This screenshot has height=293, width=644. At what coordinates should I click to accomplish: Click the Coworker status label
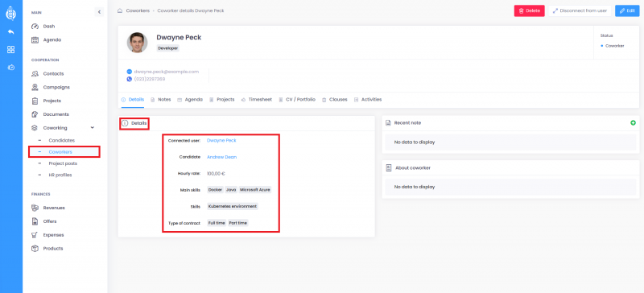(615, 46)
